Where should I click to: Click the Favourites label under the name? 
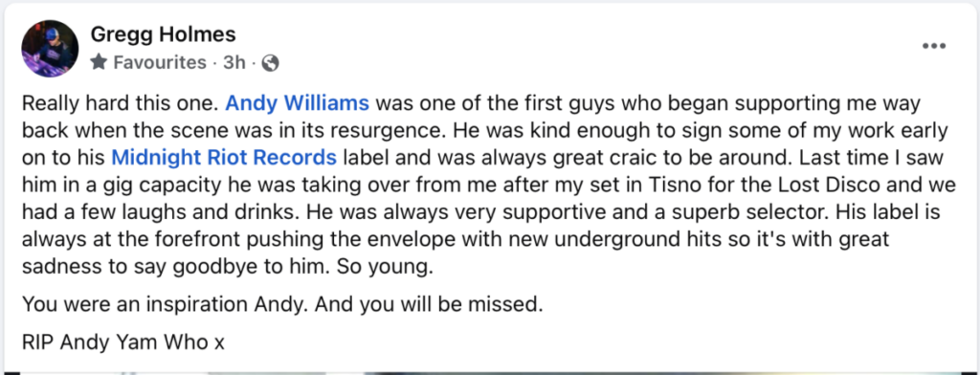click(160, 62)
